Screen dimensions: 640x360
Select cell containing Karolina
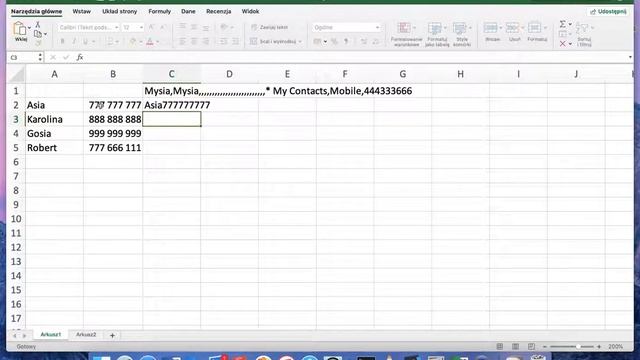(54, 119)
